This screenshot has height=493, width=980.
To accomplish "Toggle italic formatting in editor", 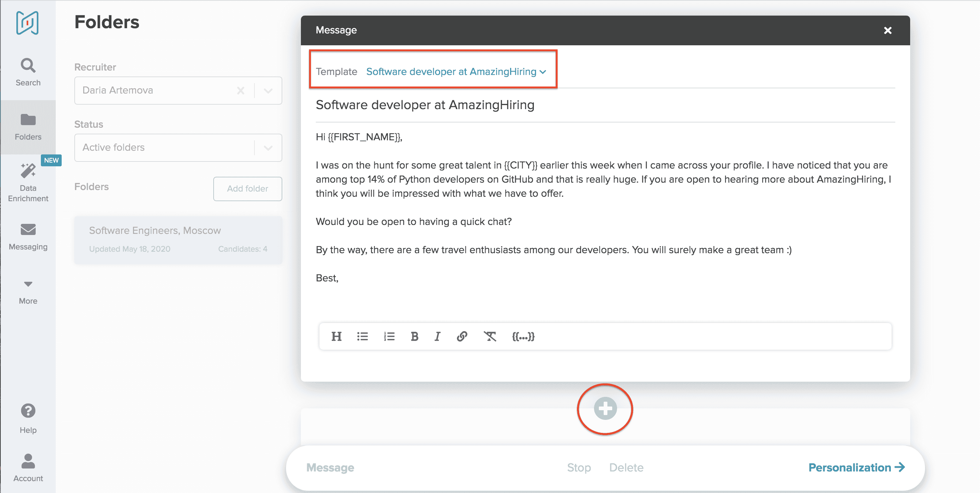I will click(438, 336).
